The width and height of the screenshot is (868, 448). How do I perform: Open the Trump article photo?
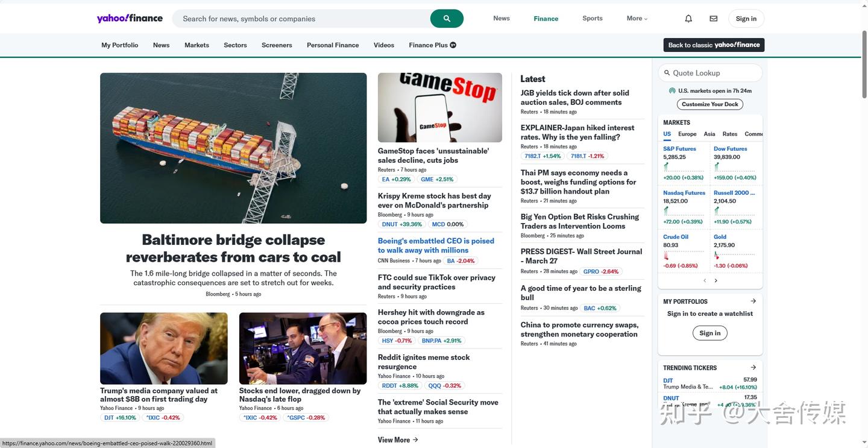(164, 348)
